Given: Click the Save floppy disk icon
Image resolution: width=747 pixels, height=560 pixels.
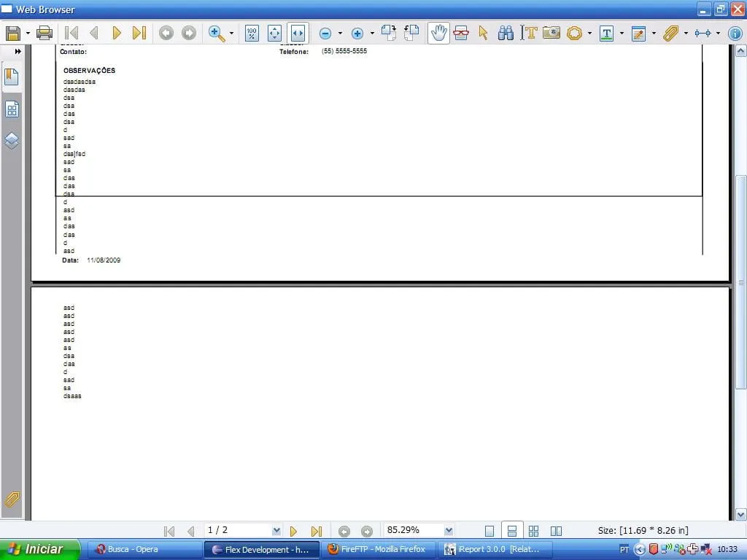Looking at the screenshot, I should pyautogui.click(x=13, y=33).
